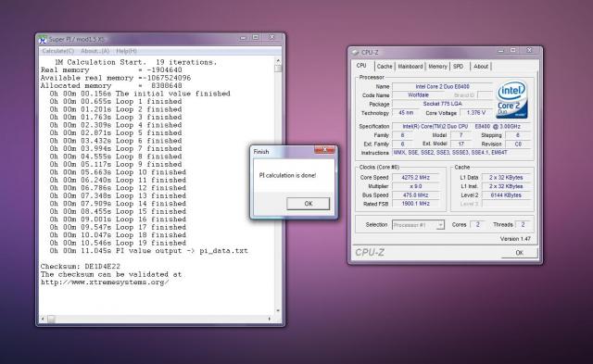Click the Checksum: DE1D4E22 line
The width and height of the screenshot is (593, 364).
[81, 267]
